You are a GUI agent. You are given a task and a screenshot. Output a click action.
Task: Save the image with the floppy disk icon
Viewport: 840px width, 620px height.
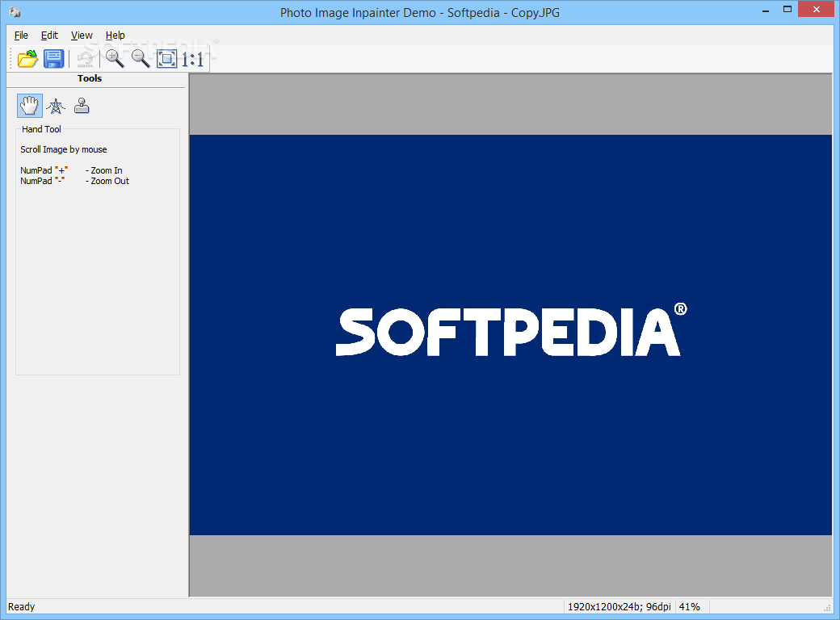pyautogui.click(x=53, y=59)
